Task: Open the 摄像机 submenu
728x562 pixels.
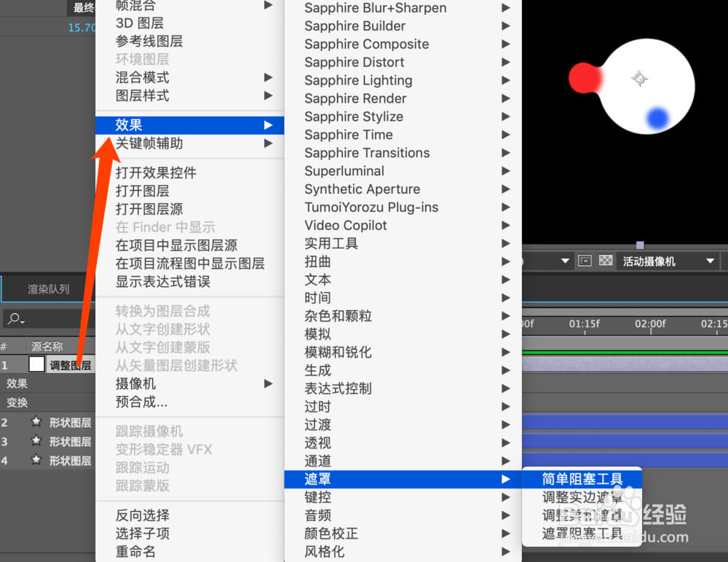Action: click(189, 383)
